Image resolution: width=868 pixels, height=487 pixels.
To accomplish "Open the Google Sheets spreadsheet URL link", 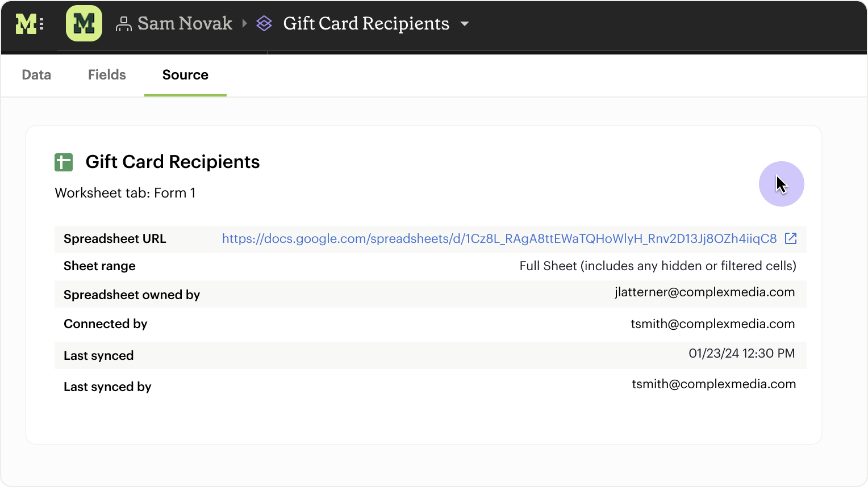I will click(499, 238).
